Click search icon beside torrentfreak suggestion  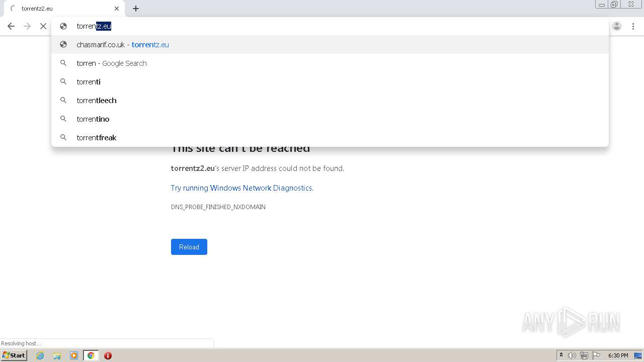tap(63, 137)
